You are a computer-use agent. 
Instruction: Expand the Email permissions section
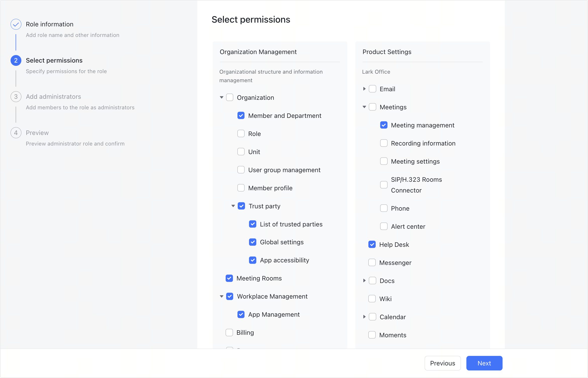click(364, 89)
